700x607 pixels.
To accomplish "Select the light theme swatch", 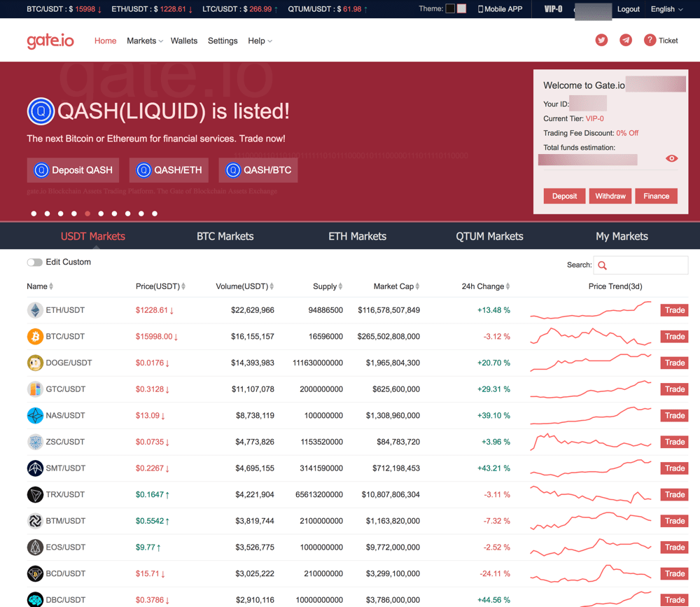I will pos(461,8).
